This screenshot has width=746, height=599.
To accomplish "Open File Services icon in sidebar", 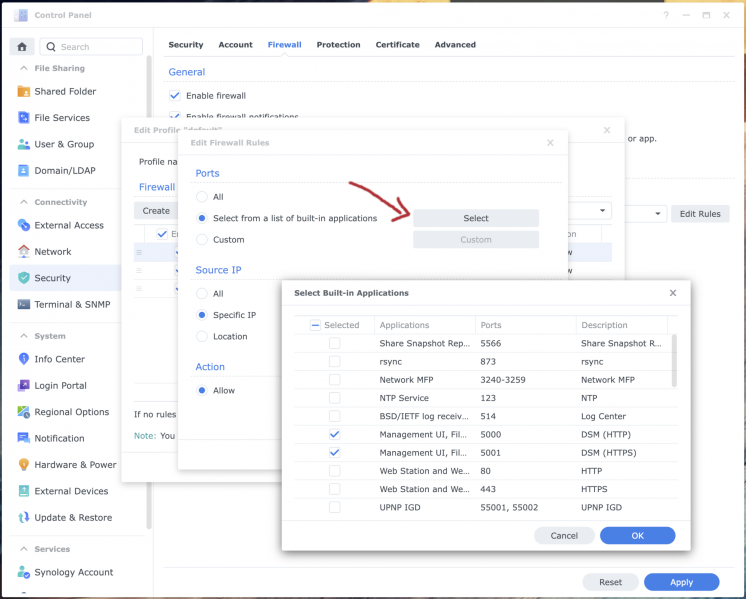I will 23,118.
